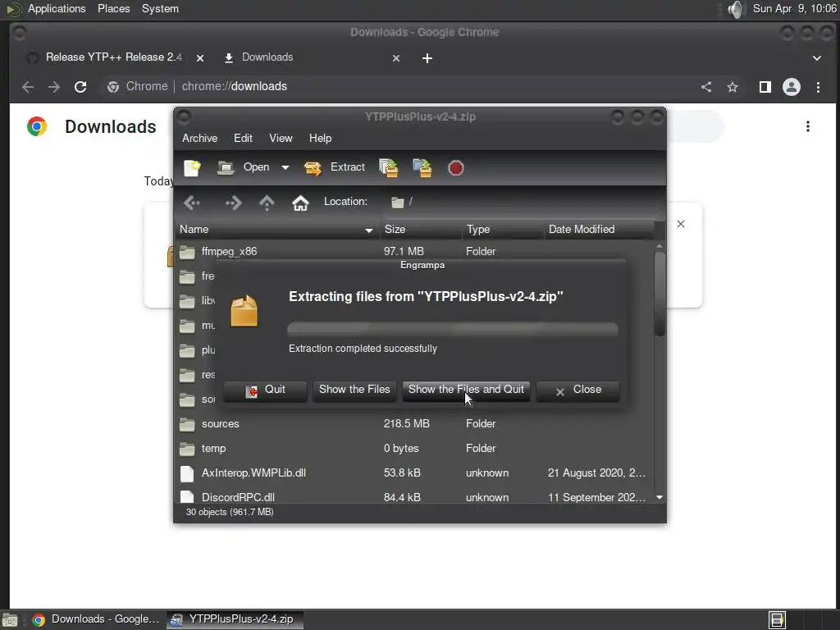Click the scroll down arrow of file list
The width and height of the screenshot is (840, 630).
click(660, 498)
